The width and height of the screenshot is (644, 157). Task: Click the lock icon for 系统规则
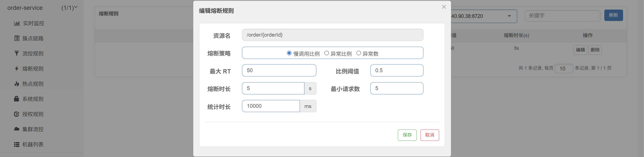pyautogui.click(x=16, y=99)
